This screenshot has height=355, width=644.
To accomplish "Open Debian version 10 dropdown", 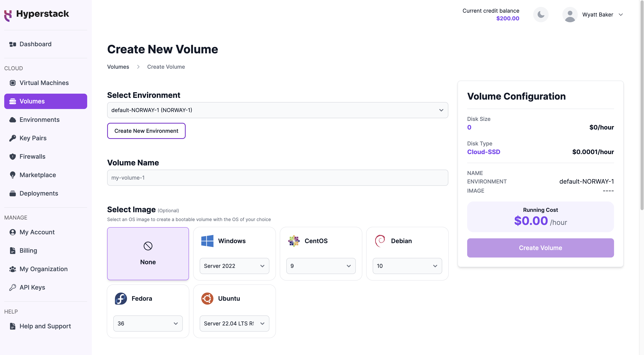I will [x=407, y=266].
